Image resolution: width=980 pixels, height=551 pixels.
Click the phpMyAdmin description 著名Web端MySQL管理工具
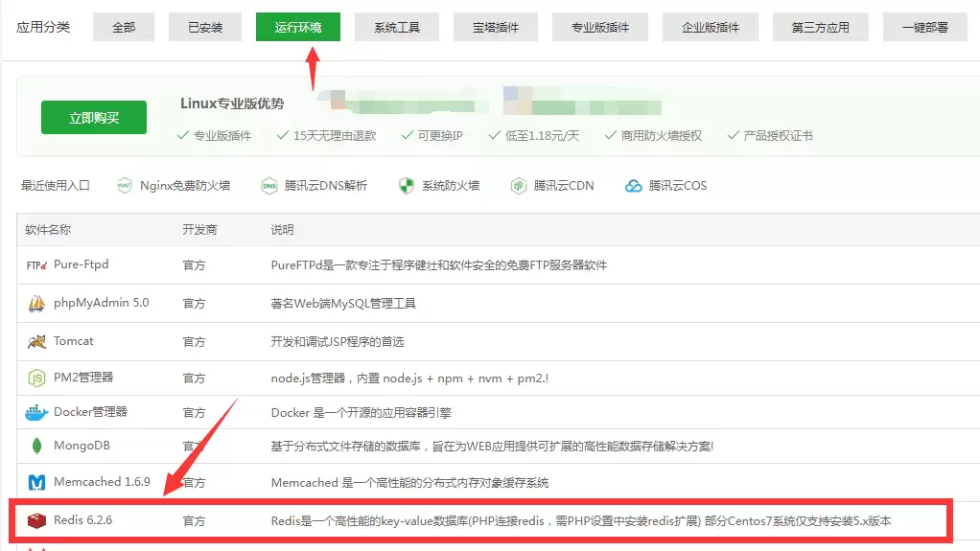click(343, 304)
